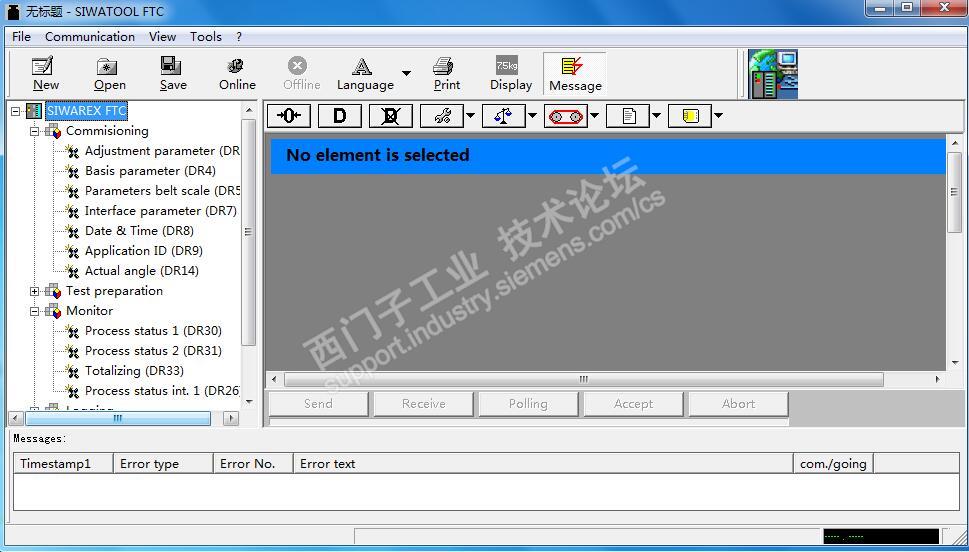Click tree panel vertical scrollbar thumb

pyautogui.click(x=248, y=232)
